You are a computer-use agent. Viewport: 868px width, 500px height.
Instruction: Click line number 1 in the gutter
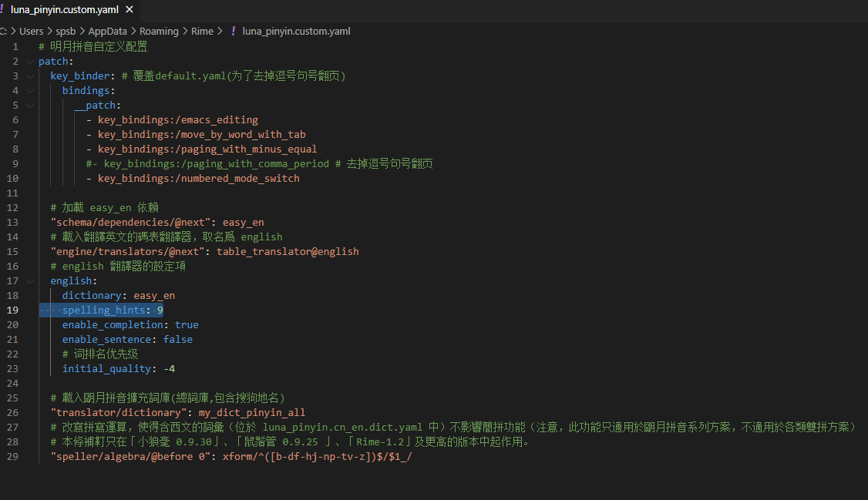pos(15,46)
